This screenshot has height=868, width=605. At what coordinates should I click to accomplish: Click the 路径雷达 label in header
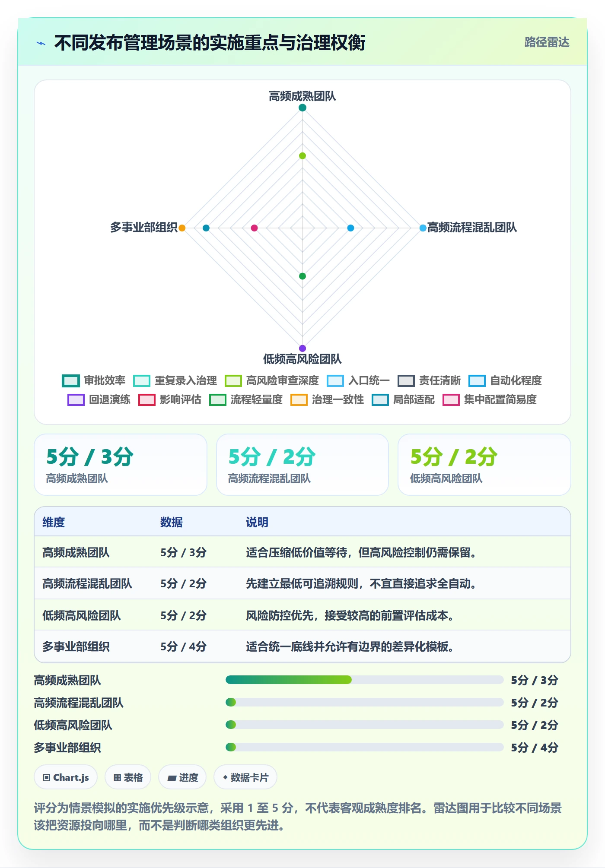click(x=547, y=42)
